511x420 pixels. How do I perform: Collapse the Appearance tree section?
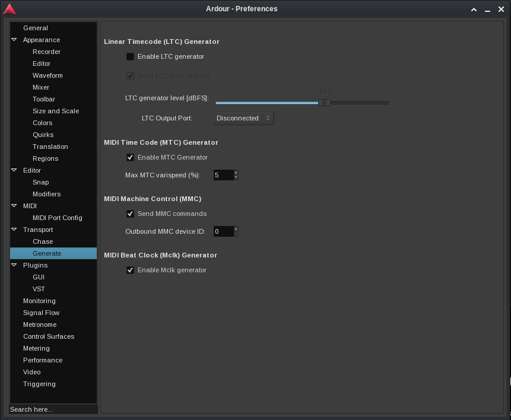[x=14, y=40]
